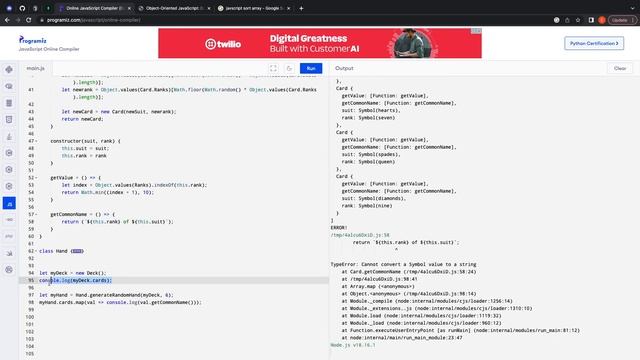Toggle fullscreen editor icon
The height and width of the screenshot is (360, 640).
tap(273, 69)
